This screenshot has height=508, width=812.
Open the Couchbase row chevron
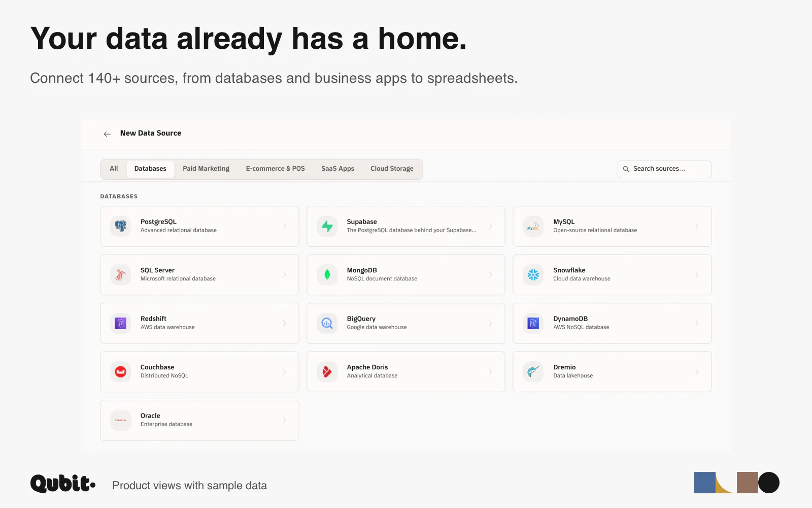click(x=284, y=372)
